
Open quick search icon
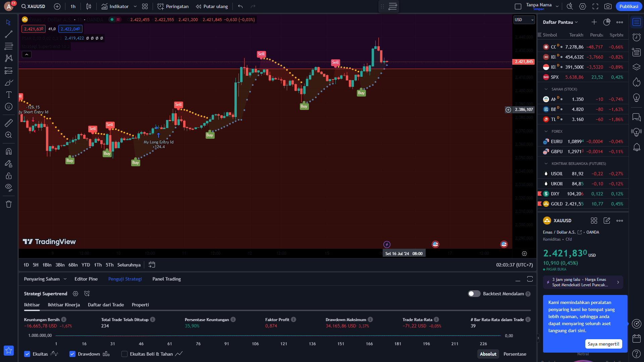tap(570, 6)
